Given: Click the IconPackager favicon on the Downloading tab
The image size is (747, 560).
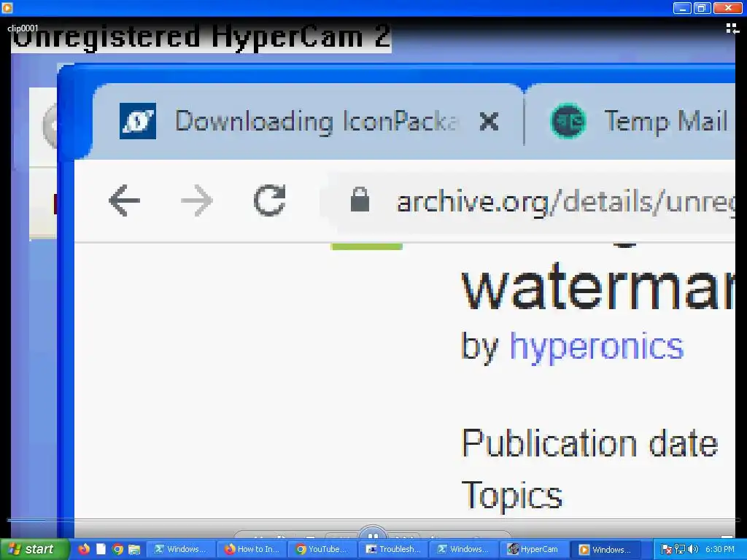Looking at the screenshot, I should coord(138,121).
